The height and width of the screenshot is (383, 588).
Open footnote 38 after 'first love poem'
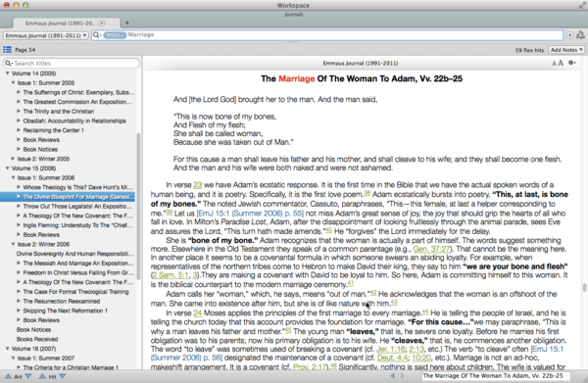point(367,193)
